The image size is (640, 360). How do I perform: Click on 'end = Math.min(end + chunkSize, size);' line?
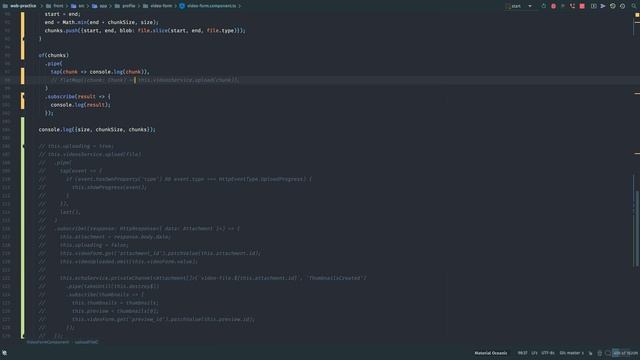[x=102, y=22]
